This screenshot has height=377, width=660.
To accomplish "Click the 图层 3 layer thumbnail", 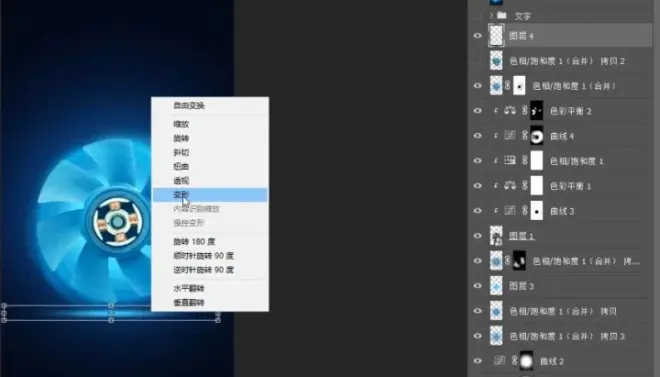I will point(496,286).
